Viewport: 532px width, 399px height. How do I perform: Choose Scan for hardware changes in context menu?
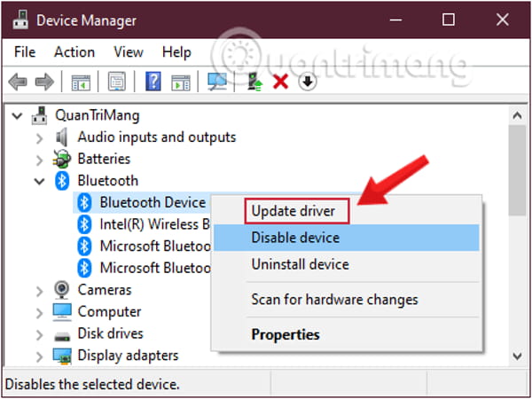point(346,300)
